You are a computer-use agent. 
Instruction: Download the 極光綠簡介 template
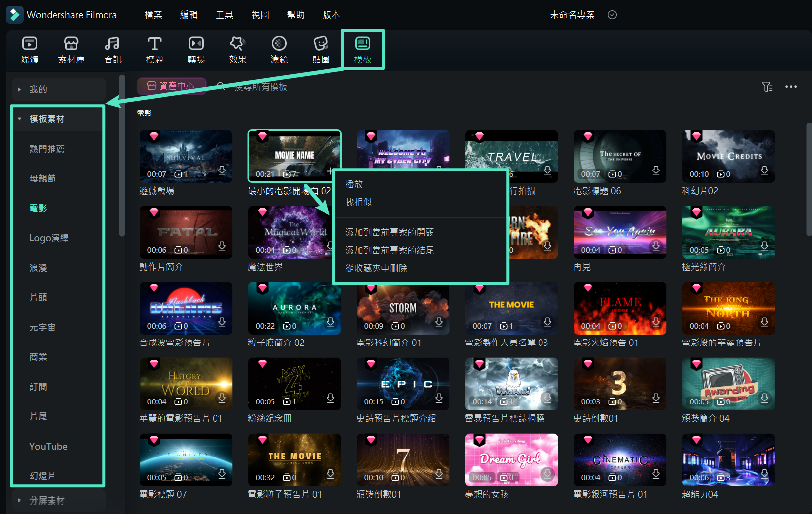[x=764, y=246]
